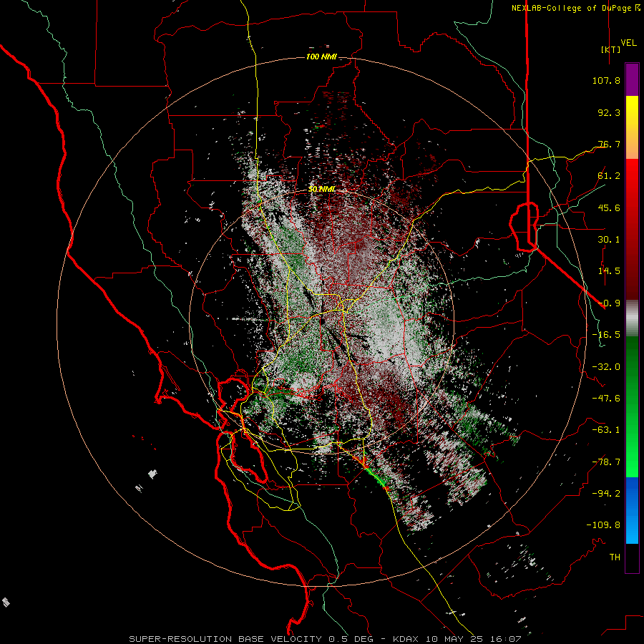644x644 pixels.
Task: Select the 107.8 velocity scale value
Action: 606,80
